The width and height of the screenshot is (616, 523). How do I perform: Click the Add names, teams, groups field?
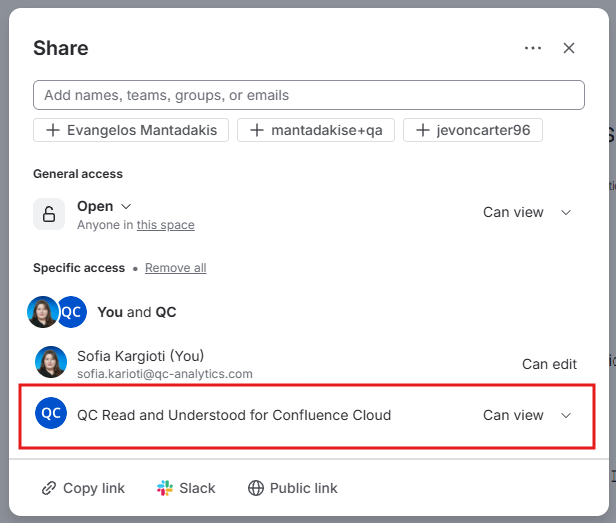click(x=309, y=95)
